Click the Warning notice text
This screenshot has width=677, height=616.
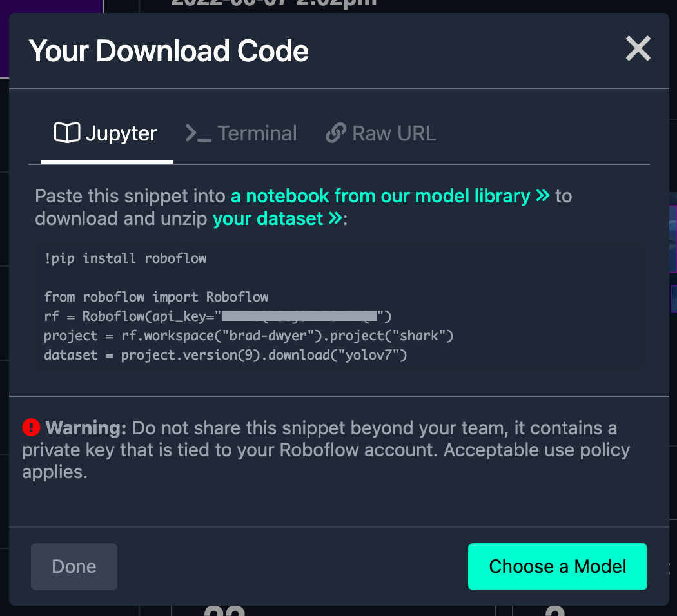[x=322, y=449]
